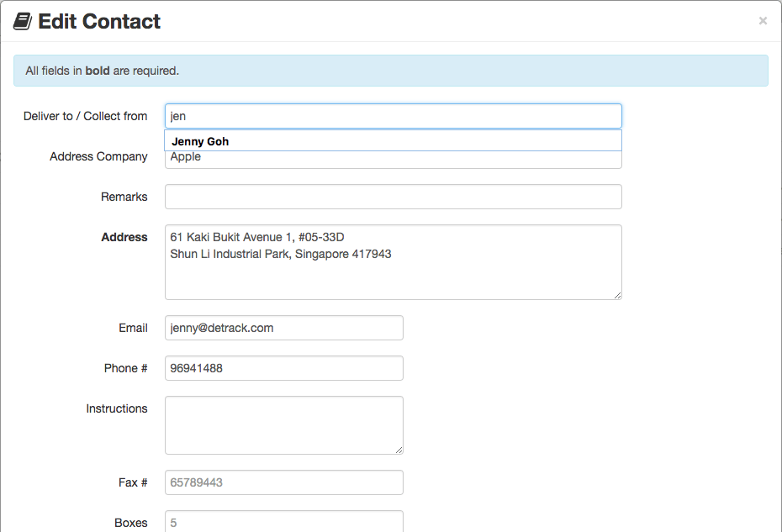782x532 pixels.
Task: Click the Fax # field
Action: 283,482
